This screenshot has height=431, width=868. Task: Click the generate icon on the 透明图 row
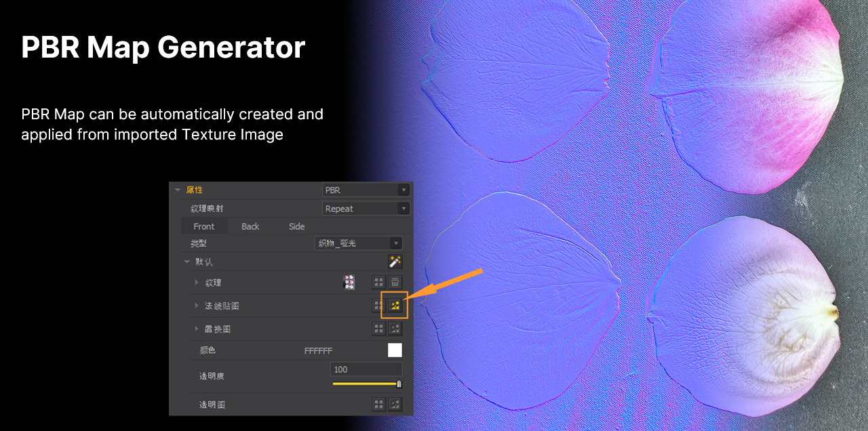[395, 403]
